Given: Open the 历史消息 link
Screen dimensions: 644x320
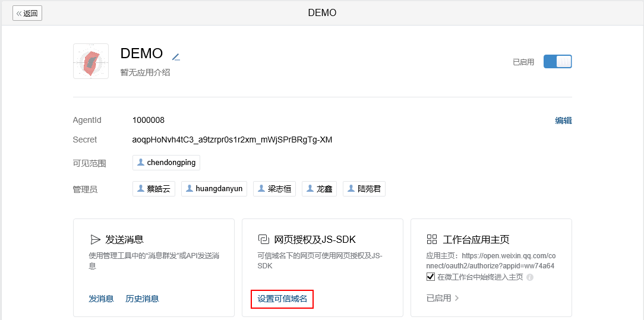Looking at the screenshot, I should tap(142, 299).
